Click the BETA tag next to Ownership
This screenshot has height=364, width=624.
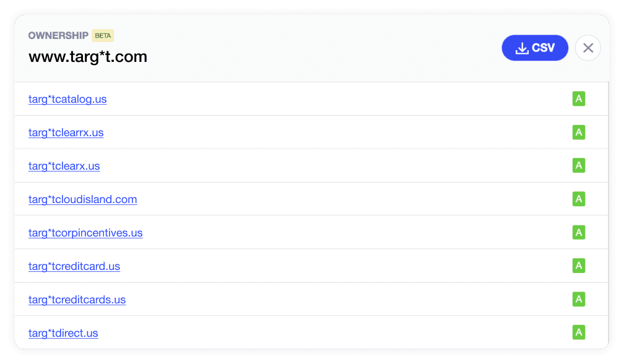point(103,35)
